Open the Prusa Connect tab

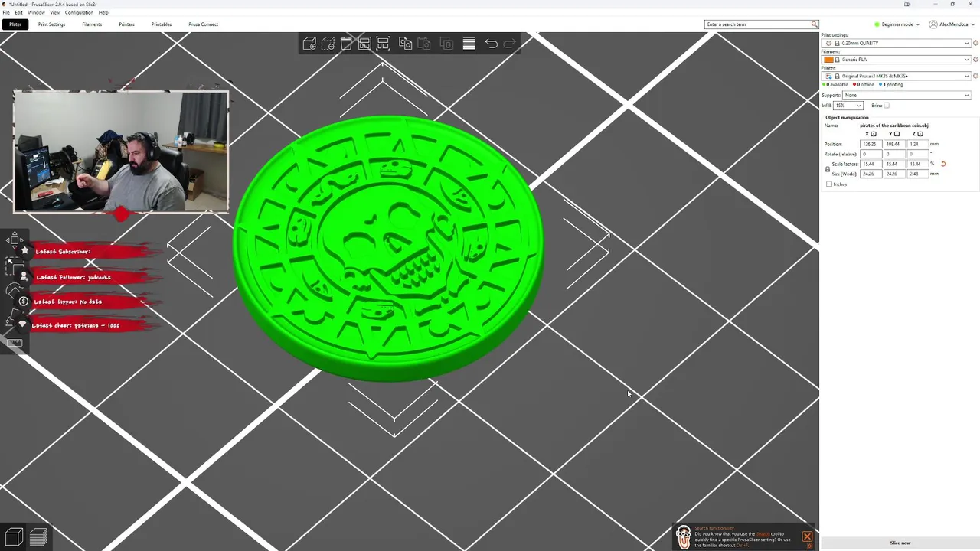pos(204,24)
